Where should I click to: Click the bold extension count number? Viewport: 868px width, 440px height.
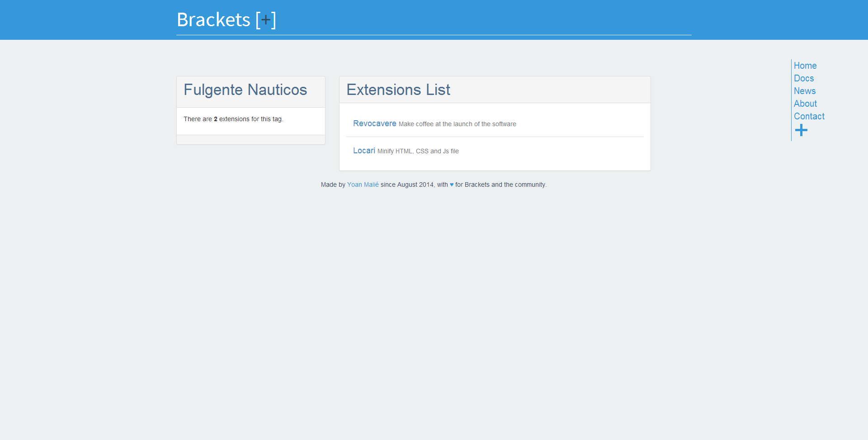pos(216,119)
